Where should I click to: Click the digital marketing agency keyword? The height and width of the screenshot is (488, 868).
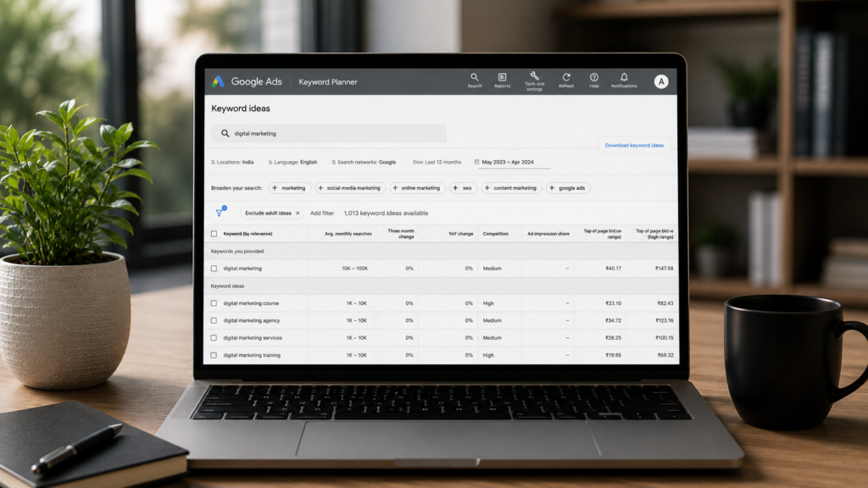[x=251, y=320]
